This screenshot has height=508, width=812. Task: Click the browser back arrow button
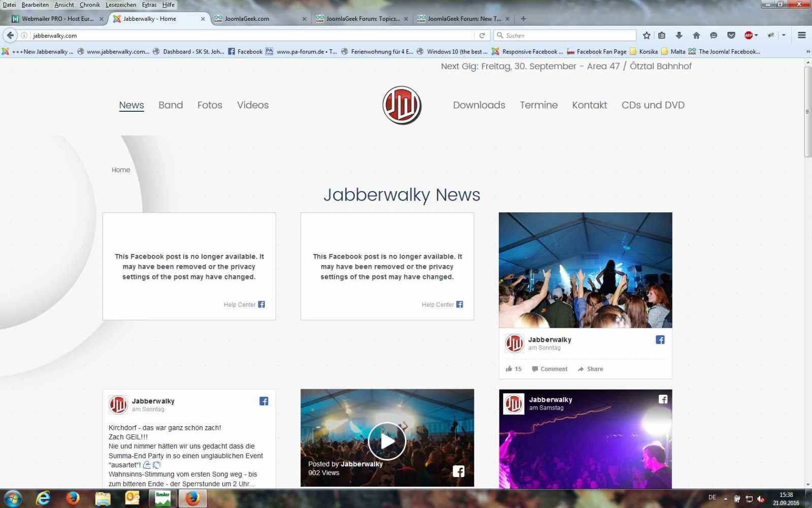[x=10, y=35]
